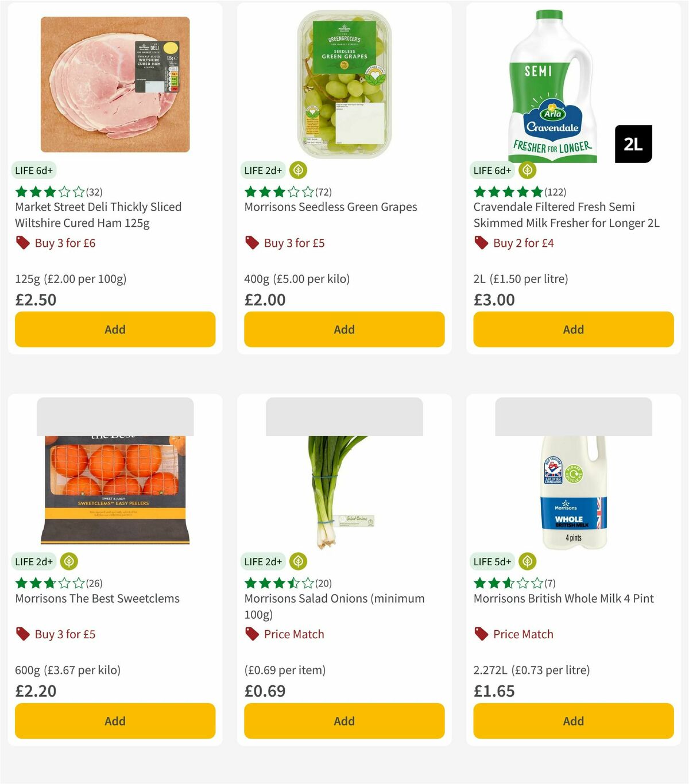
Task: Click the black 2L badge on the Cravendale image
Action: [x=633, y=144]
